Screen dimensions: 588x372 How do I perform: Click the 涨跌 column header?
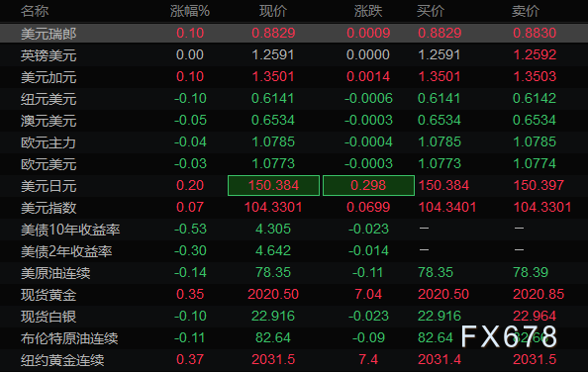click(x=368, y=11)
